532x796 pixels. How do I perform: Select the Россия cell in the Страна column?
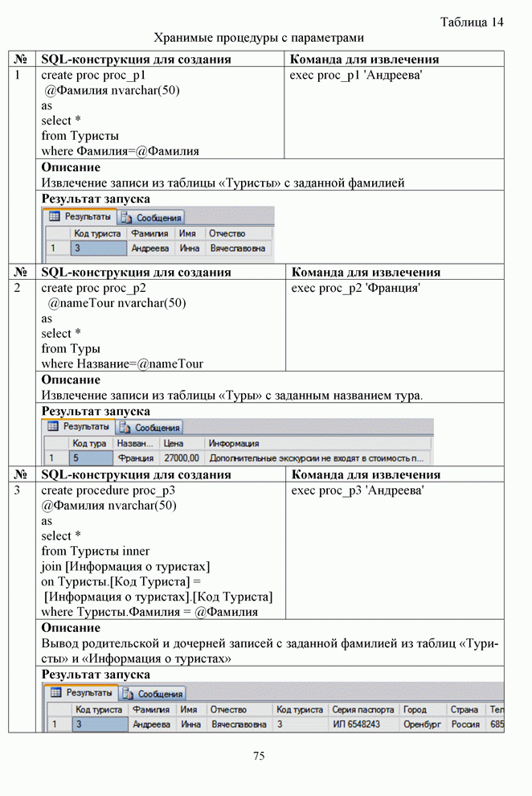click(x=464, y=724)
